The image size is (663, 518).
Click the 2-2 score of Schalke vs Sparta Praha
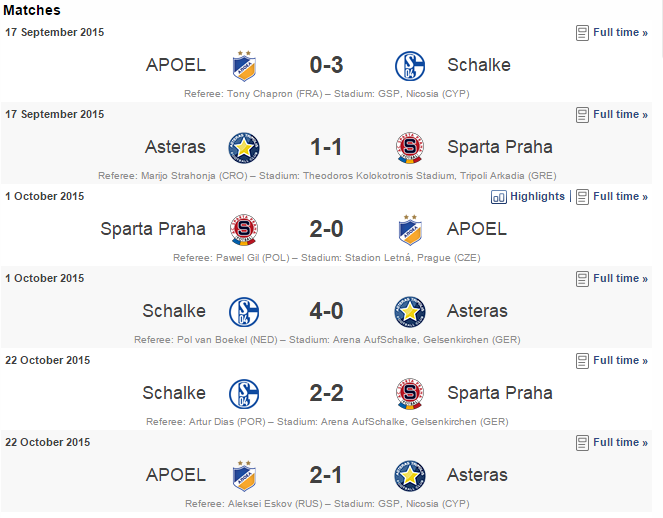click(x=326, y=394)
